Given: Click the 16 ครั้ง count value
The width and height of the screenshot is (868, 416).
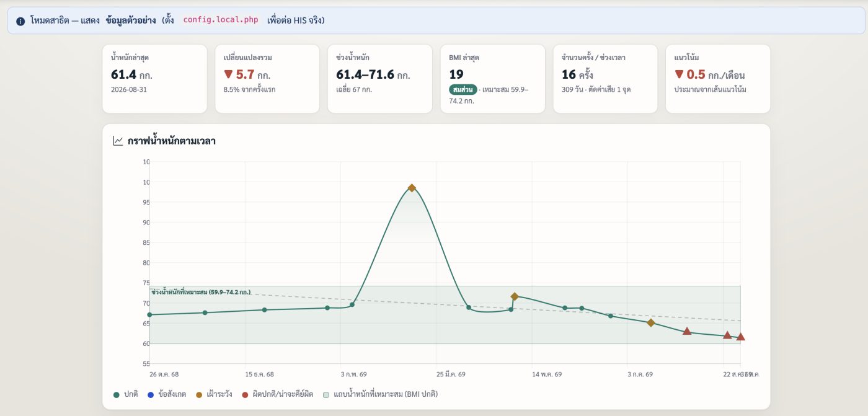Looking at the screenshot, I should click(x=577, y=75).
